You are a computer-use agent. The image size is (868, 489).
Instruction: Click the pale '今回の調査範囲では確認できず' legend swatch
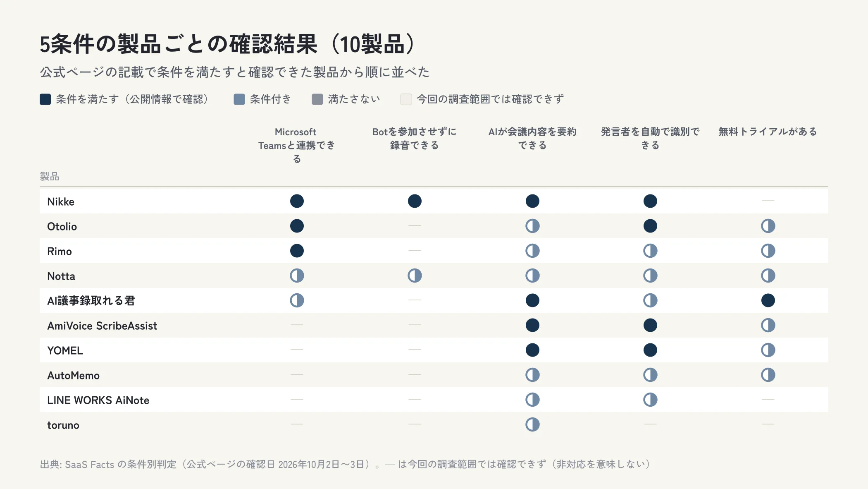click(406, 99)
